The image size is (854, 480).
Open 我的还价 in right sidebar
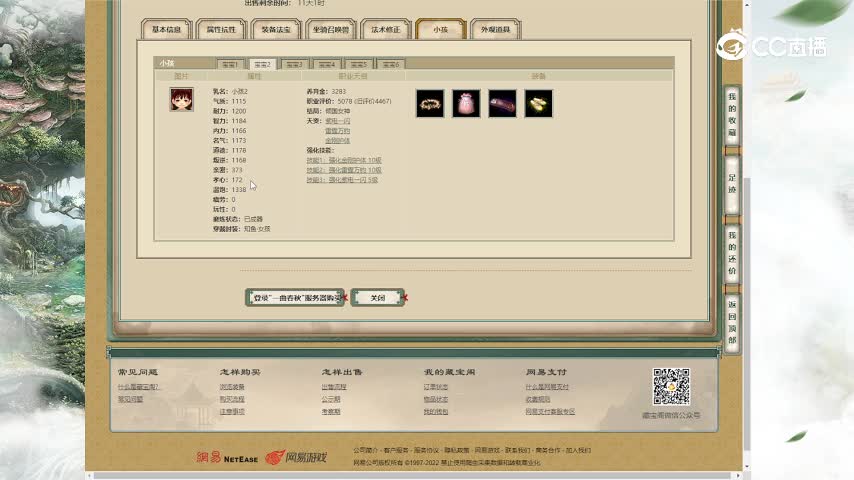point(732,253)
